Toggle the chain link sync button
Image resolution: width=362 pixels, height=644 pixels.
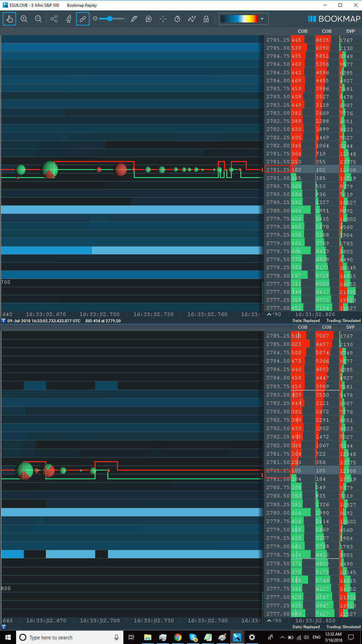point(83,19)
